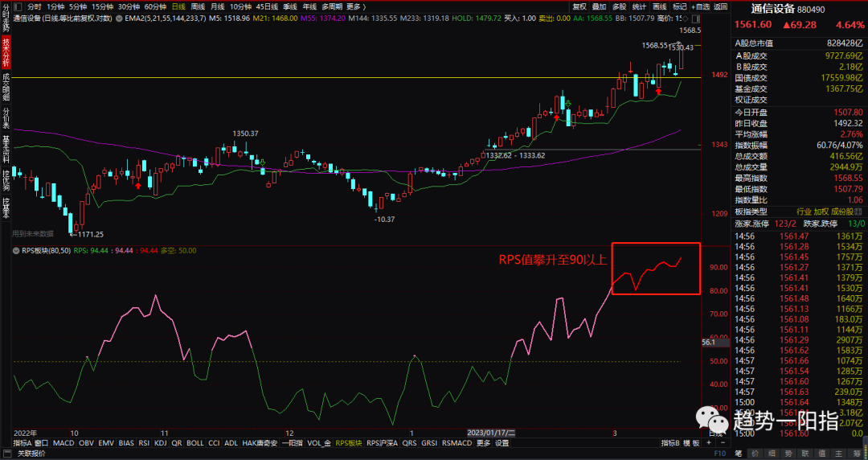The height and width of the screenshot is (460, 868).
Task: Open the 多周期 multi-period view
Action: (332, 6)
